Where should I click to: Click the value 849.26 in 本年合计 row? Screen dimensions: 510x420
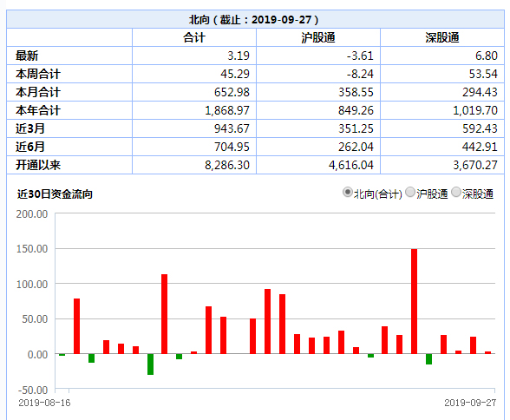click(x=356, y=110)
